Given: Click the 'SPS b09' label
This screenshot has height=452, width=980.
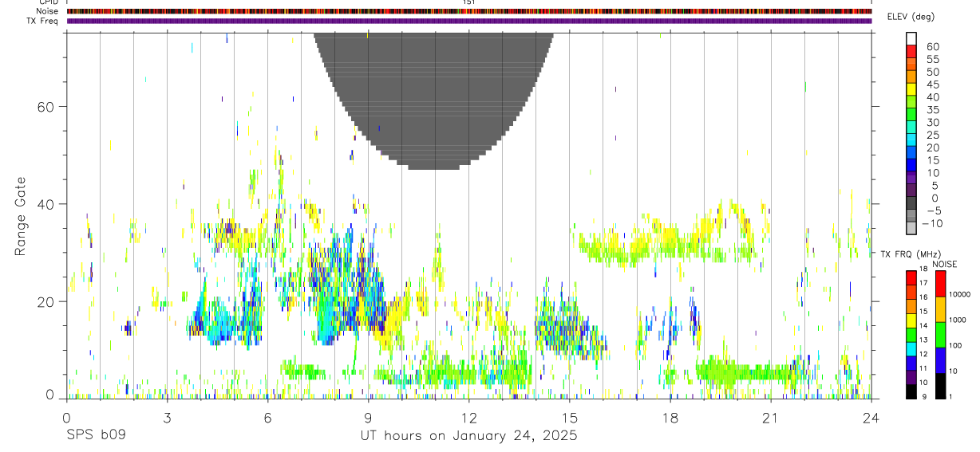Looking at the screenshot, I should 95,435.
